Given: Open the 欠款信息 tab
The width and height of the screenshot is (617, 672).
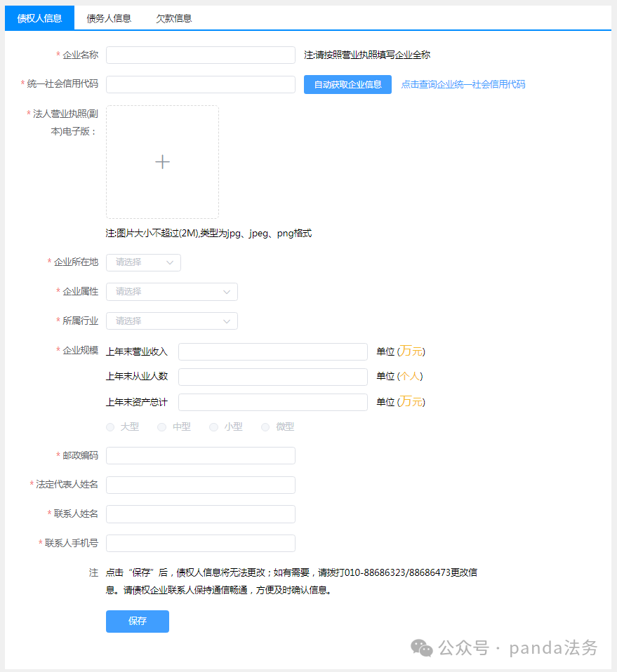Looking at the screenshot, I should [173, 18].
